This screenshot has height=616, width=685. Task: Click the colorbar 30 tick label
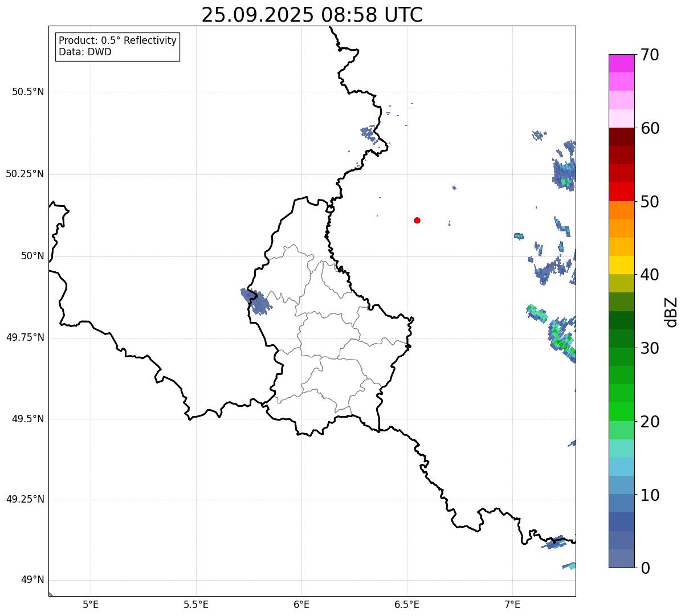[x=650, y=348]
